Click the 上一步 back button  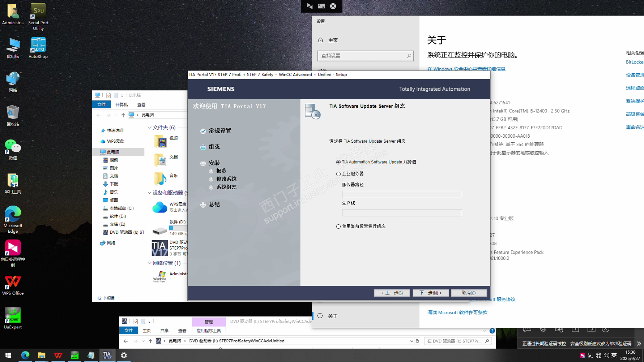pyautogui.click(x=392, y=293)
